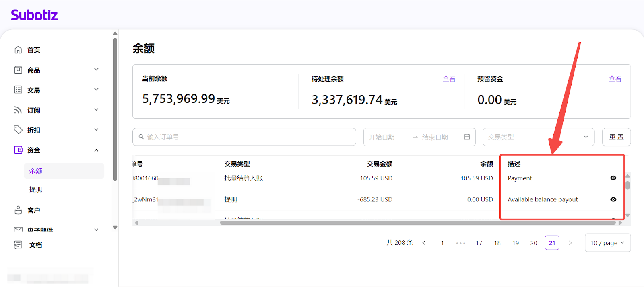Open the transaction type (交易类型) dropdown
This screenshot has height=287, width=644.
point(538,137)
